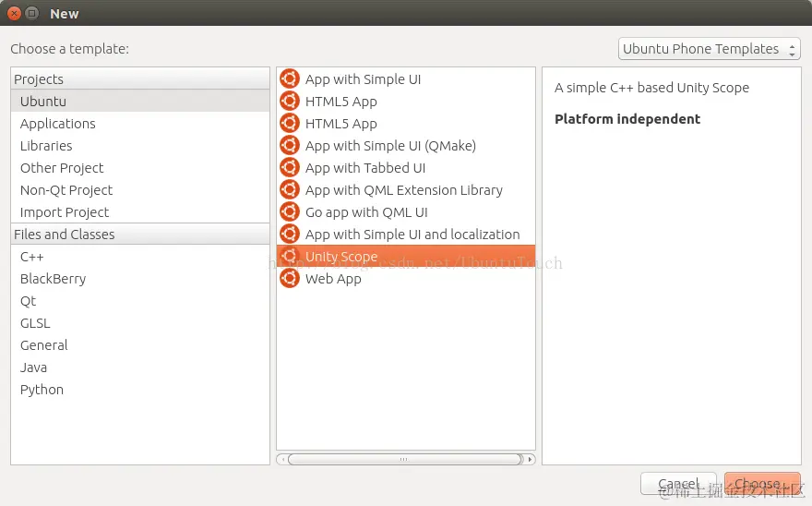Select the Libraries project category
Image resolution: width=812 pixels, height=506 pixels.
(140, 146)
